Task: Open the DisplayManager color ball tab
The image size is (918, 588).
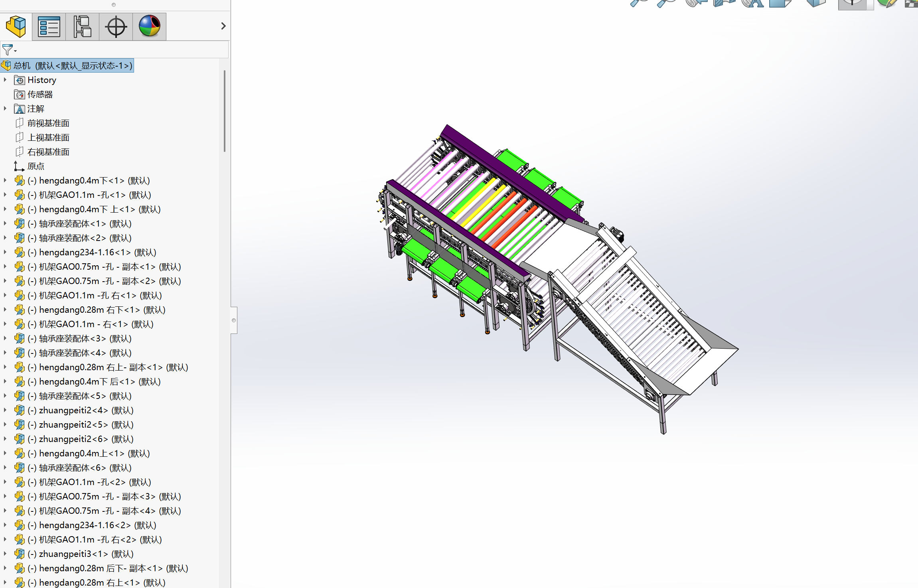Action: tap(150, 27)
